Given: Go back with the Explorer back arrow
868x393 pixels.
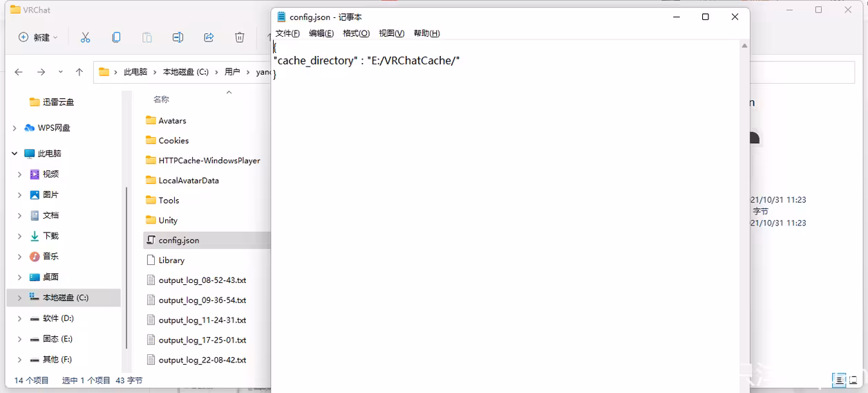Looking at the screenshot, I should (x=19, y=72).
